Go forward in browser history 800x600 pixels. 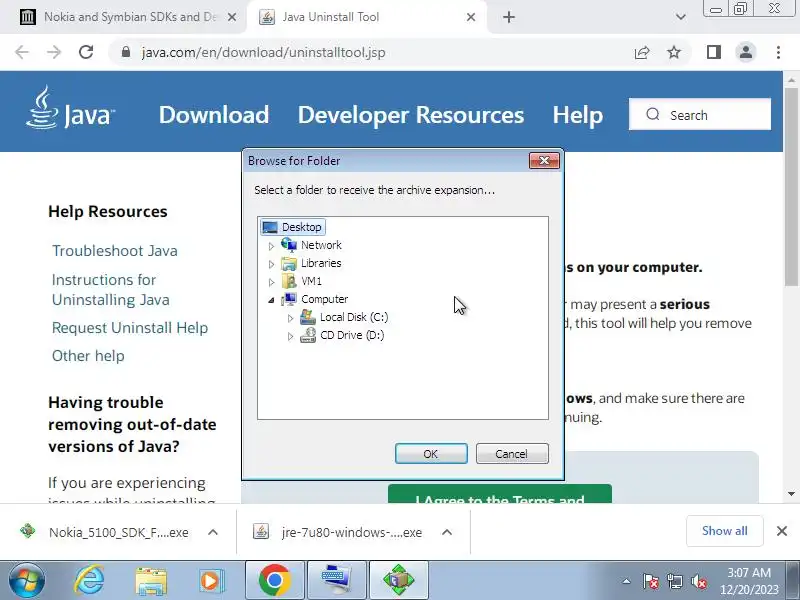point(54,52)
